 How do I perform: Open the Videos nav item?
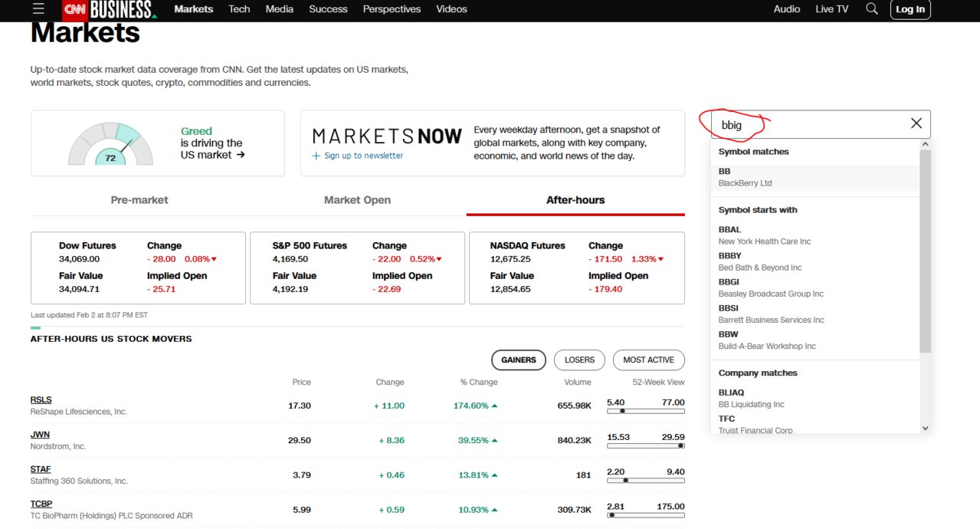451,9
